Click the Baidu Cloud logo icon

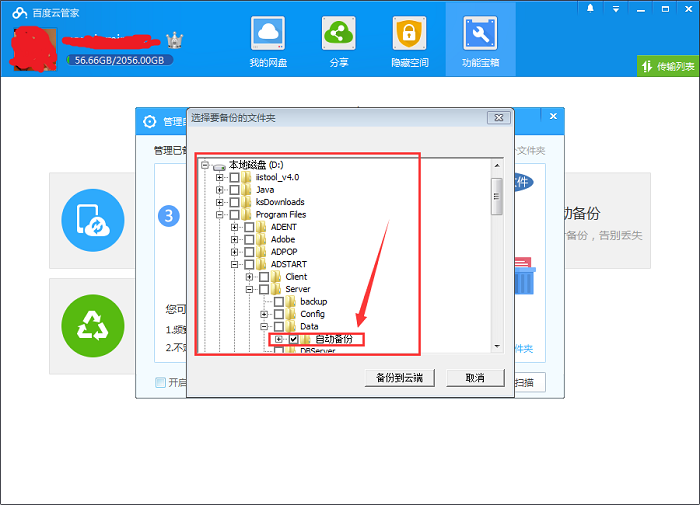click(x=20, y=13)
